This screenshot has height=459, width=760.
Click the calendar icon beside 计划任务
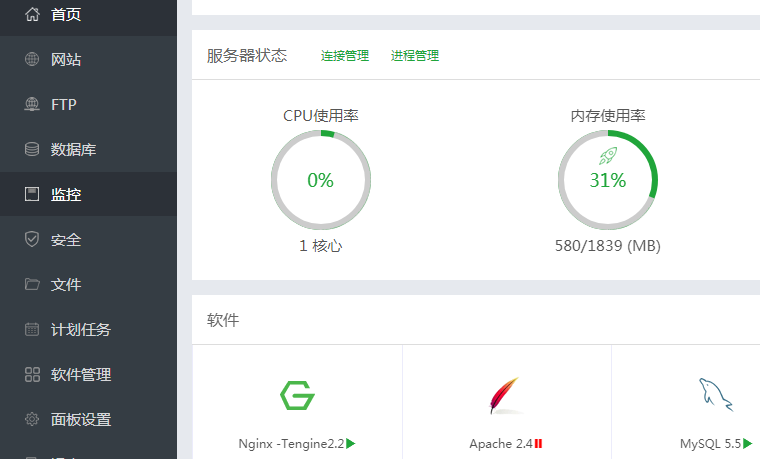[x=32, y=329]
